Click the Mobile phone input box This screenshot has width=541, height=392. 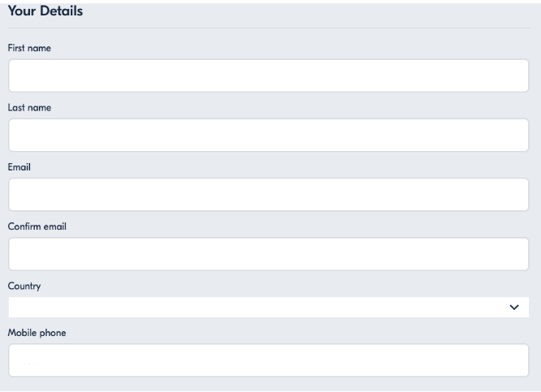[x=268, y=360]
